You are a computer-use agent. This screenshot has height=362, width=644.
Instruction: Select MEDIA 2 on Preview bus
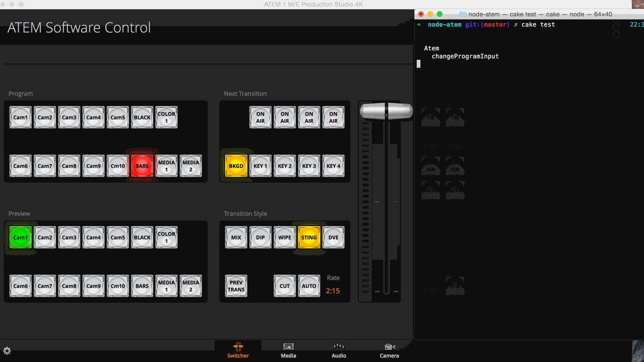(x=191, y=286)
